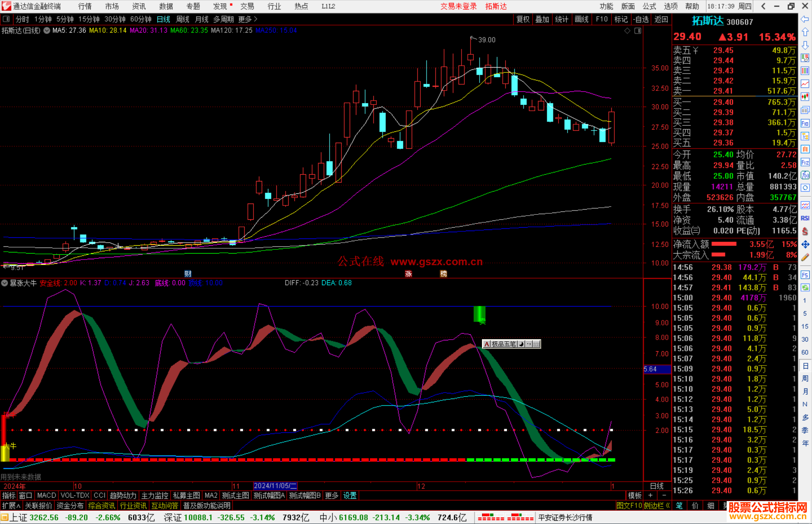Click the diamond icon at main chart corner
812x524 pixels.
pyautogui.click(x=627, y=31)
